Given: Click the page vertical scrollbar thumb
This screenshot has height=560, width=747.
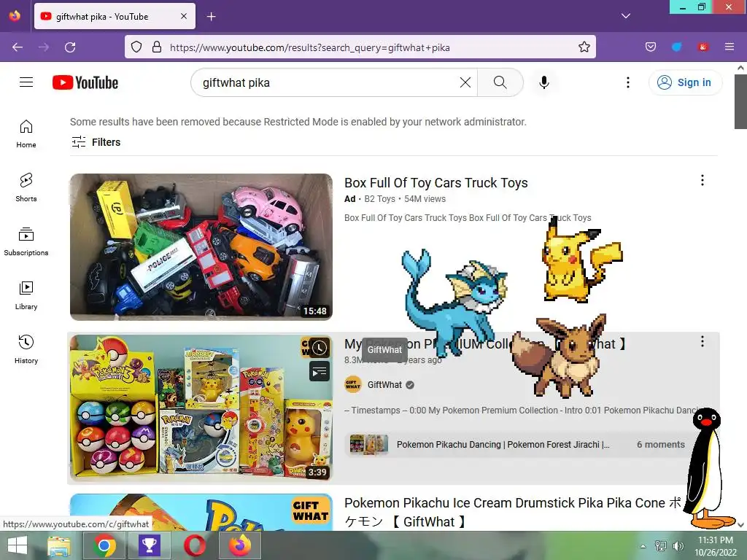Looking at the screenshot, I should [x=740, y=101].
